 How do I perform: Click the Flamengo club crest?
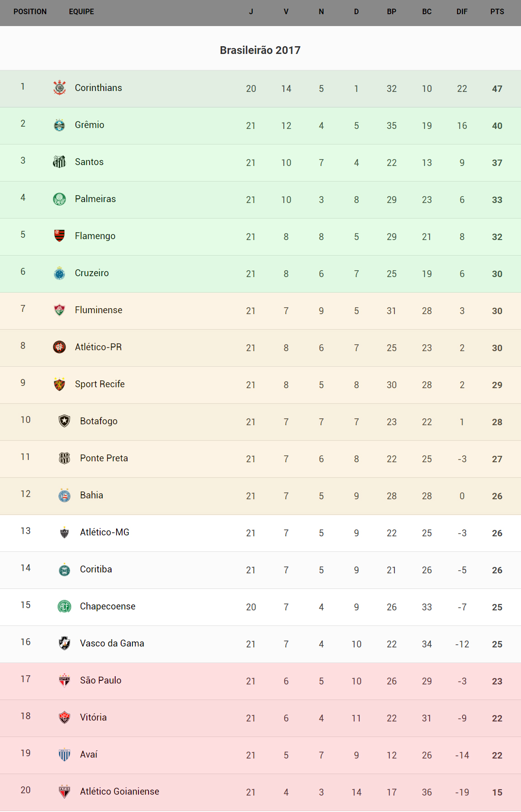[x=59, y=236]
